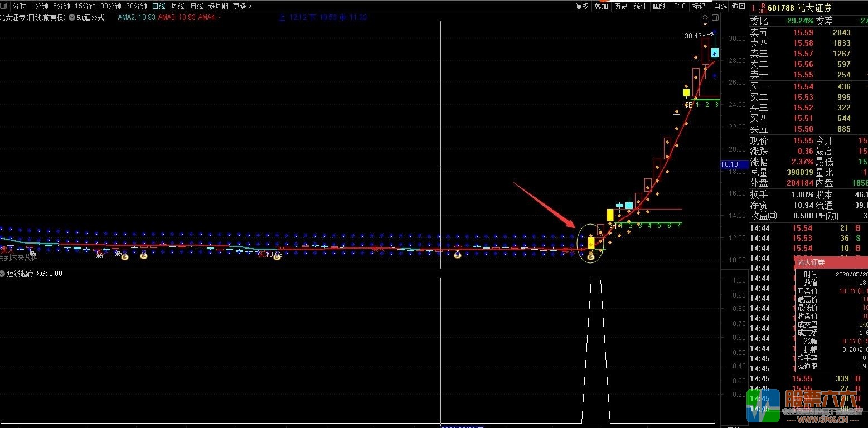Click the 叠加 overlay button

coord(601,6)
